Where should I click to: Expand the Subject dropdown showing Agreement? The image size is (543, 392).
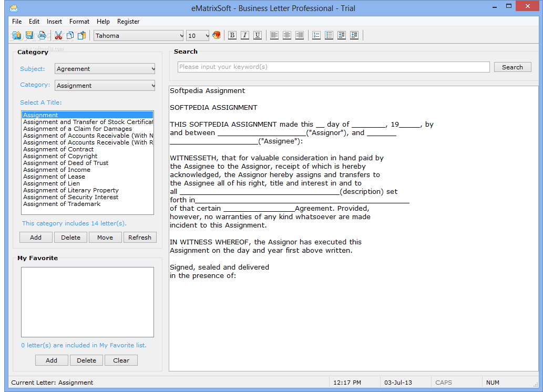[105, 68]
